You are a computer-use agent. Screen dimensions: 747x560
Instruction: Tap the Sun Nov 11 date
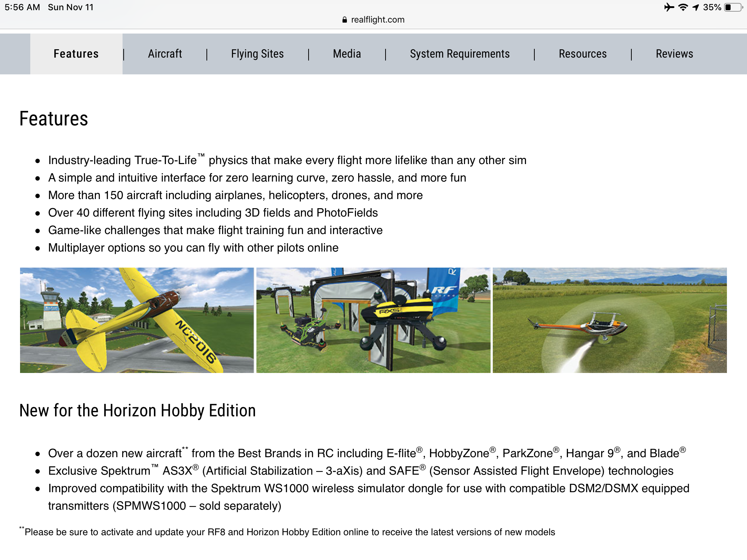pyautogui.click(x=71, y=7)
